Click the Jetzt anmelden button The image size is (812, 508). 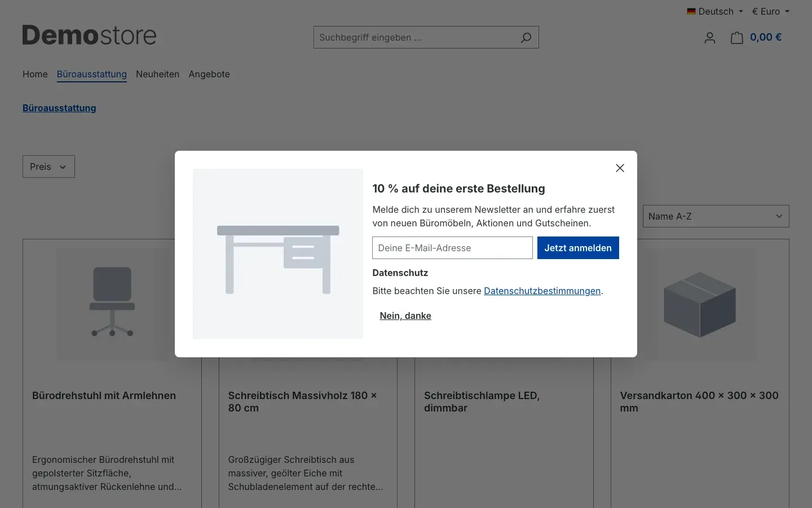pos(578,248)
